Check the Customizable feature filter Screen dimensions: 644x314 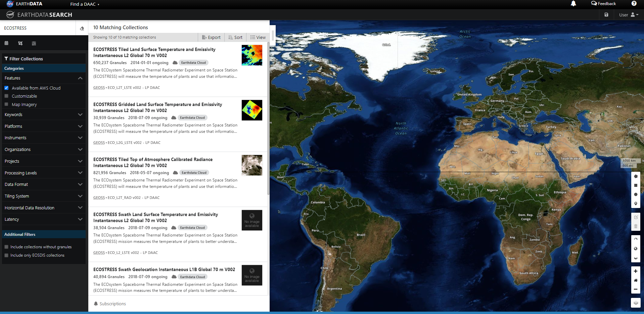point(6,96)
